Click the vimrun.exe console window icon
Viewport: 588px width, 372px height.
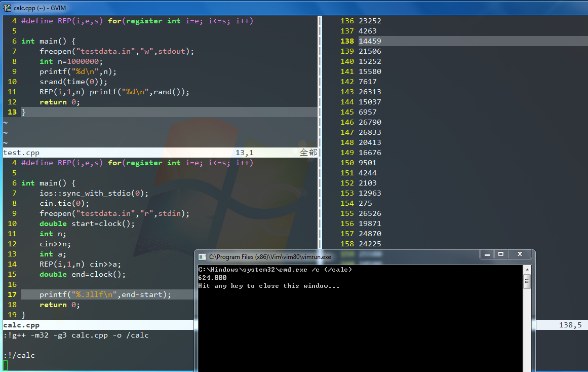point(203,257)
